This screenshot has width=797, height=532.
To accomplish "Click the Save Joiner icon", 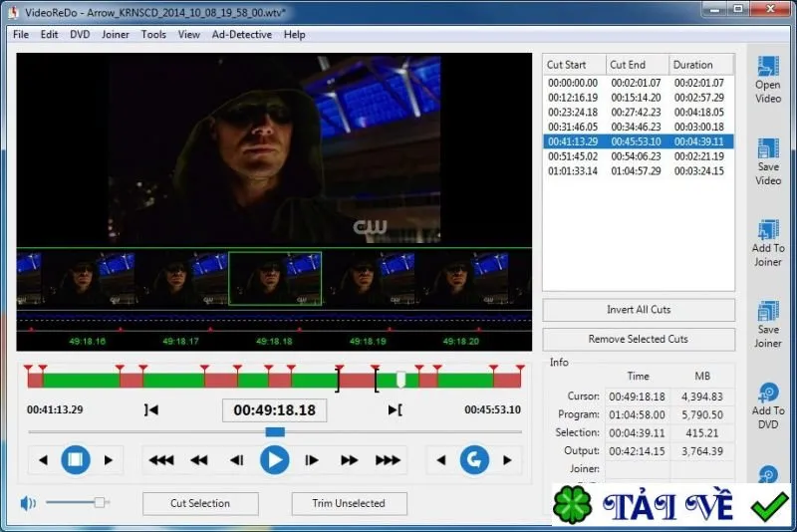I will click(x=767, y=311).
